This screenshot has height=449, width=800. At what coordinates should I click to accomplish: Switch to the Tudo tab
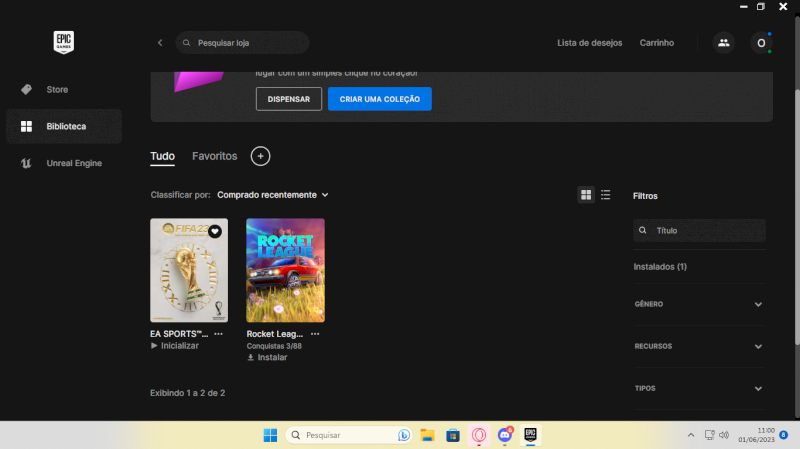(x=162, y=156)
